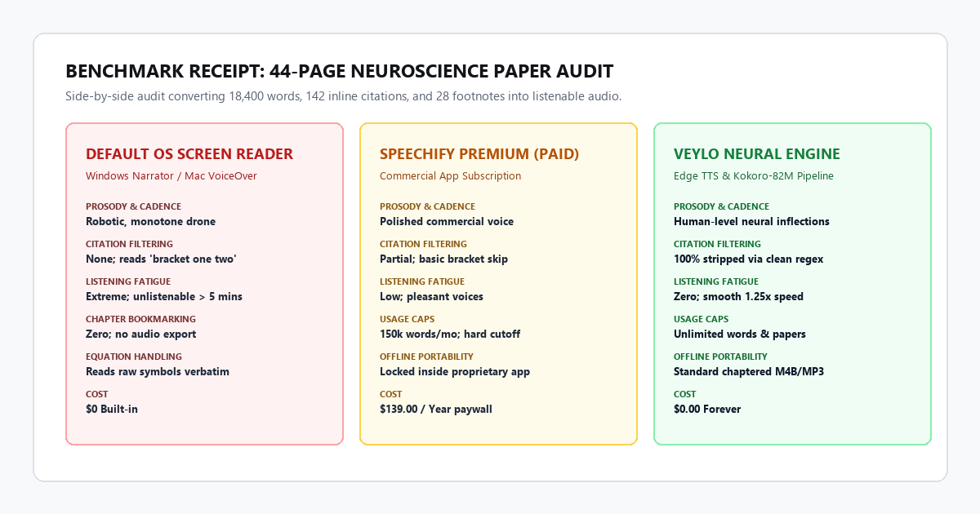Click 'Prosody & Cadence' label in Speechify card

pos(427,206)
